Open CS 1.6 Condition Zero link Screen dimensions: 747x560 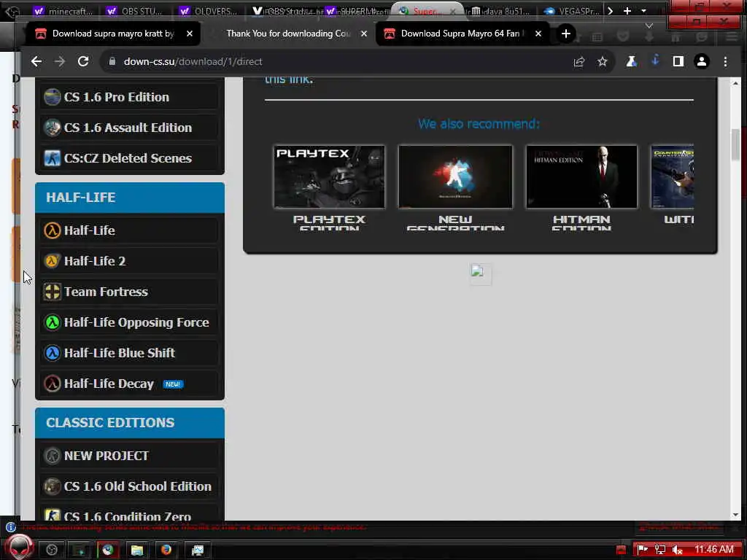click(x=130, y=515)
